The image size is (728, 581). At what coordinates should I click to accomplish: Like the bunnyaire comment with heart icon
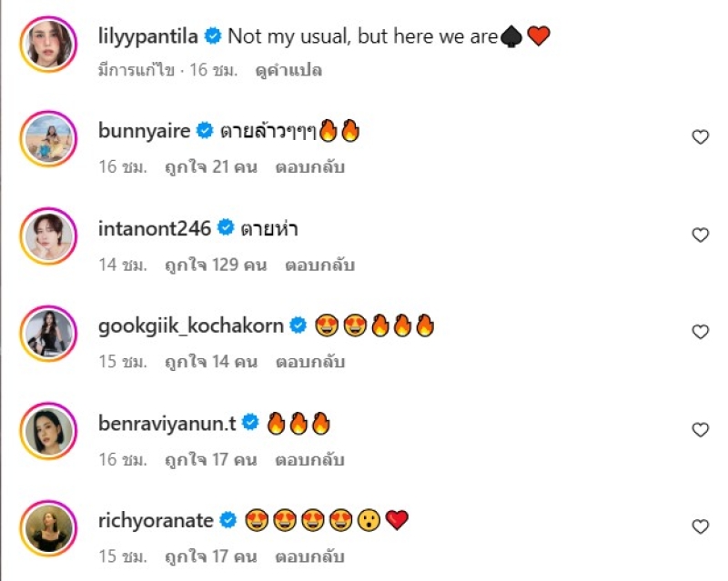(700, 137)
